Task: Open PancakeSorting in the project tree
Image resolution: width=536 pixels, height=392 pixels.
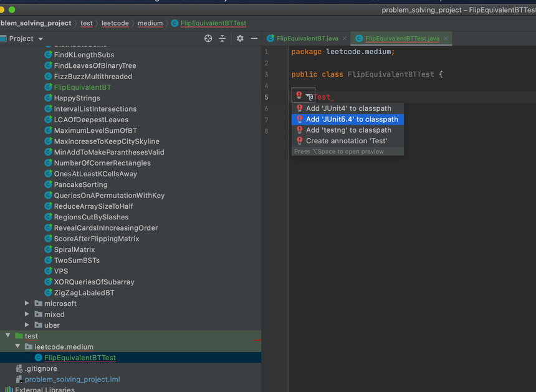Action: (x=80, y=184)
